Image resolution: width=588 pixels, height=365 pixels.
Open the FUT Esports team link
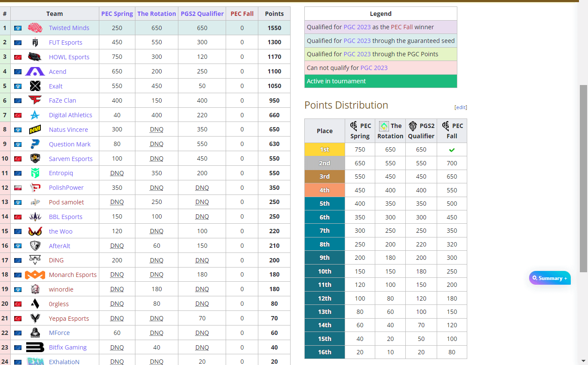pos(65,43)
